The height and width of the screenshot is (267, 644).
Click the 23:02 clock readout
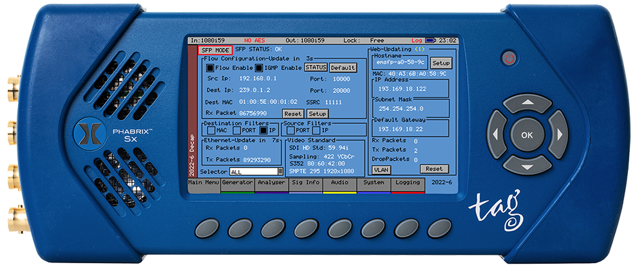[448, 41]
